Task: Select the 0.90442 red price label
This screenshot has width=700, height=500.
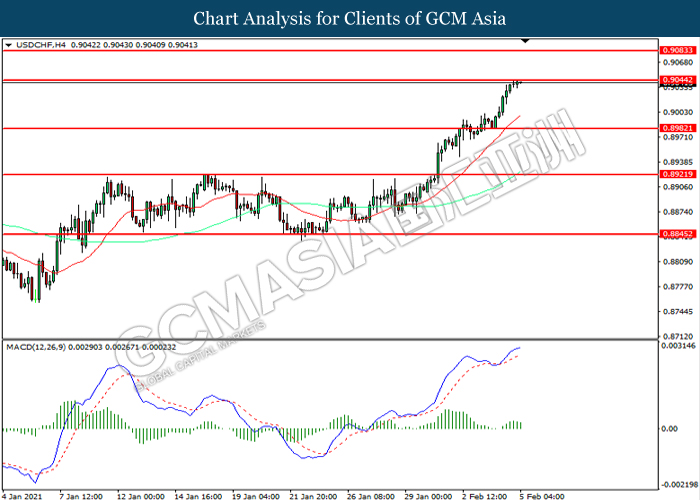Action: click(678, 80)
